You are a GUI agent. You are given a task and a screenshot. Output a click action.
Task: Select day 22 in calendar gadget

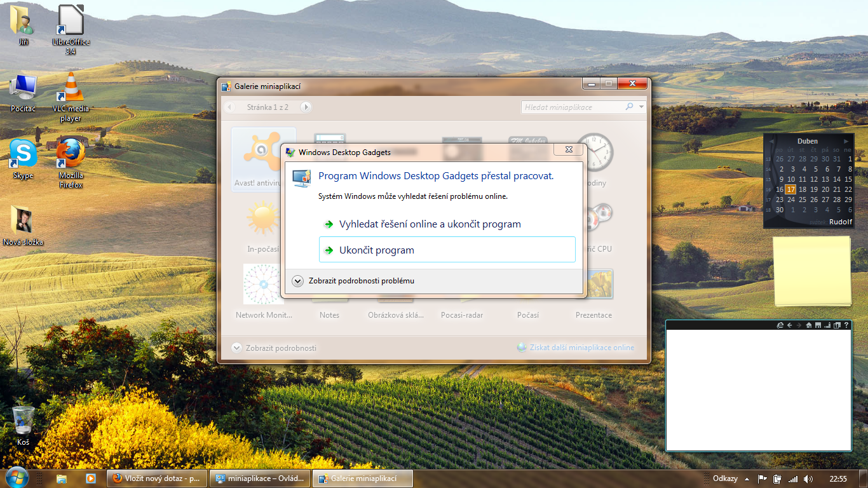pyautogui.click(x=848, y=189)
